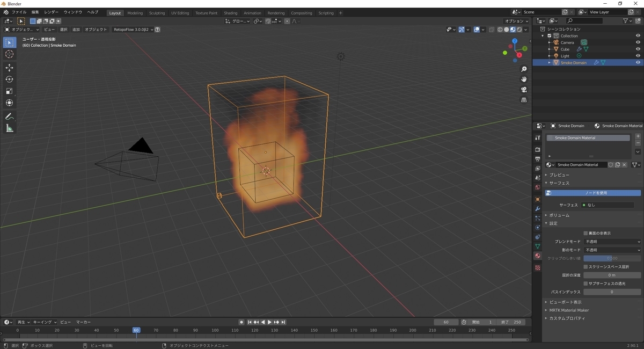Select the Cursor tool in the left toolbar

(x=10, y=54)
